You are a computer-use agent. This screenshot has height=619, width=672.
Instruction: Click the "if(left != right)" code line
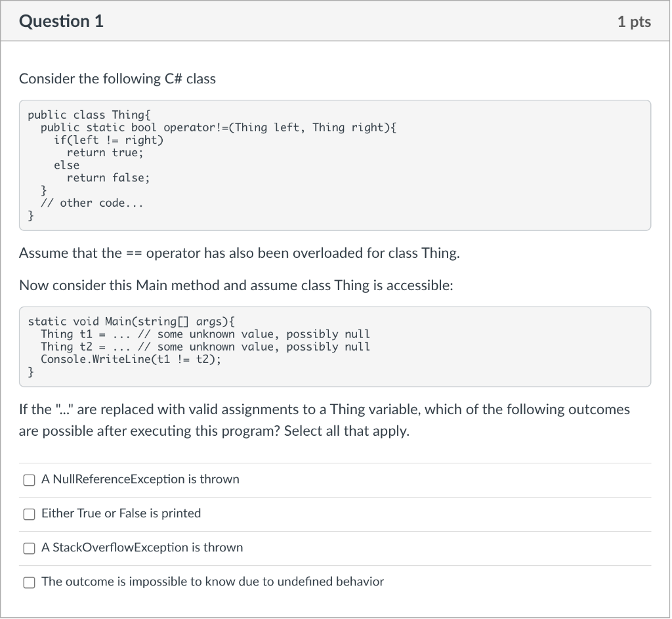click(108, 140)
